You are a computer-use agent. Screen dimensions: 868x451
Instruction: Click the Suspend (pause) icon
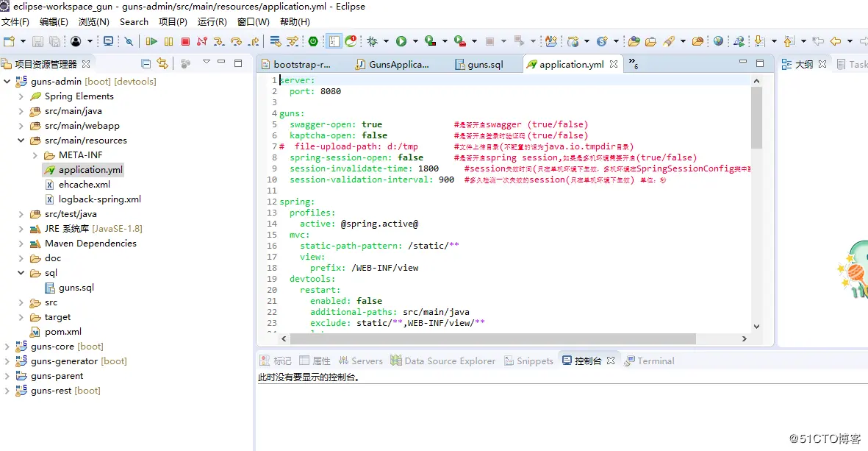[x=169, y=41]
